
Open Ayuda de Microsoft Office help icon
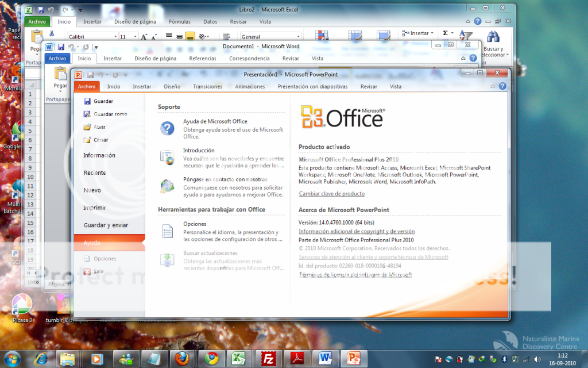click(167, 128)
